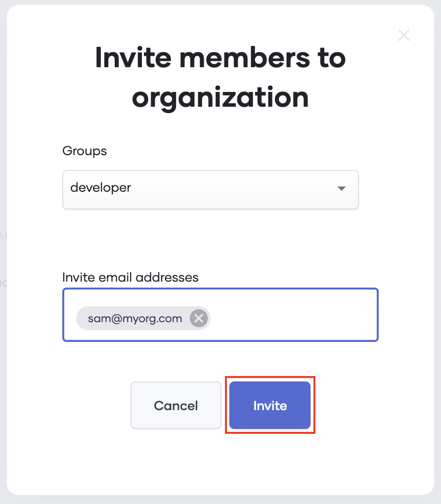Dismiss the modal with the X icon
The image size is (441, 504).
404,35
